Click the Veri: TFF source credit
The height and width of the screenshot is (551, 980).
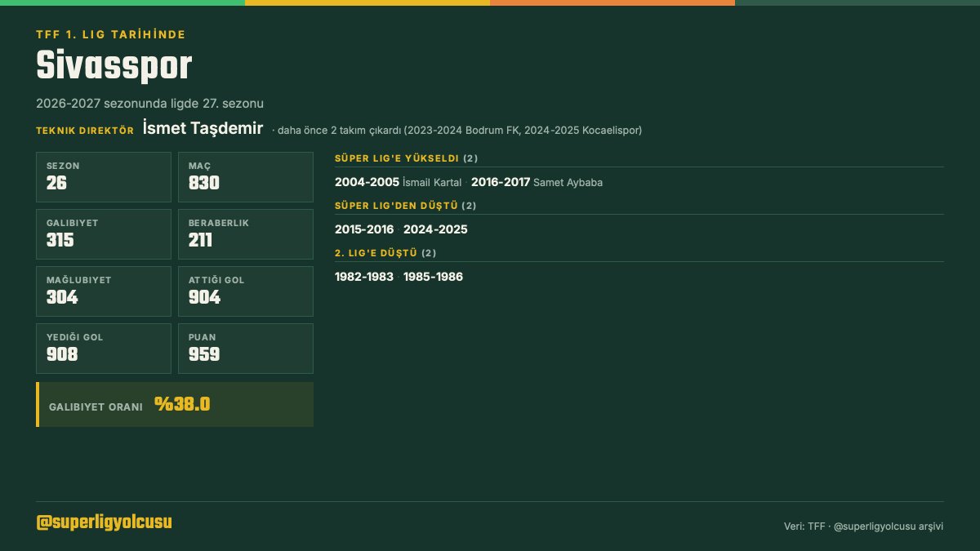point(863,527)
